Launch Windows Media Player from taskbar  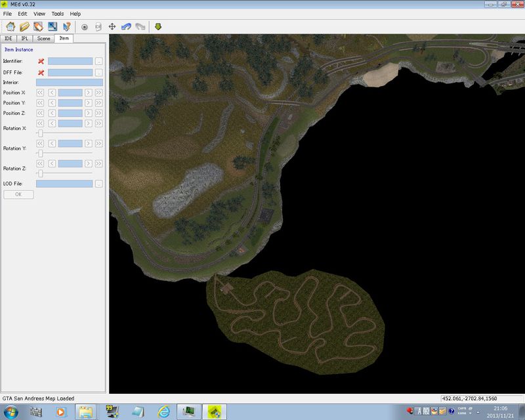60,411
